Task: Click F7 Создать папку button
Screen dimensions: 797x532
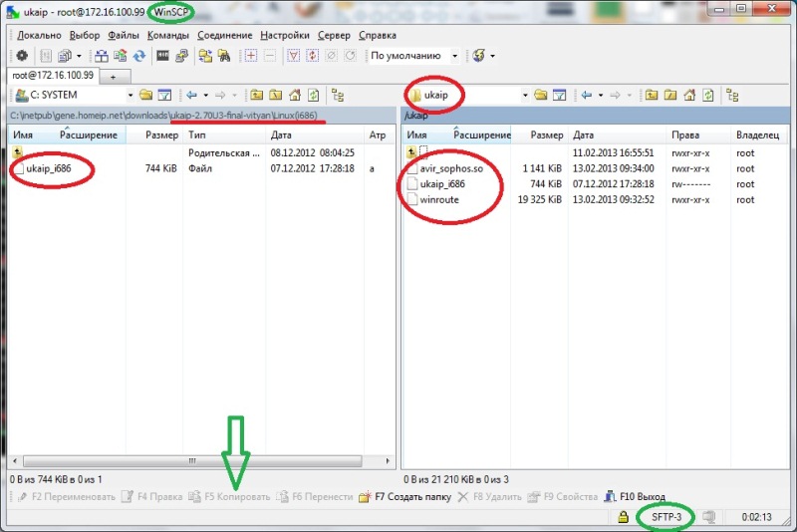Action: click(x=404, y=496)
